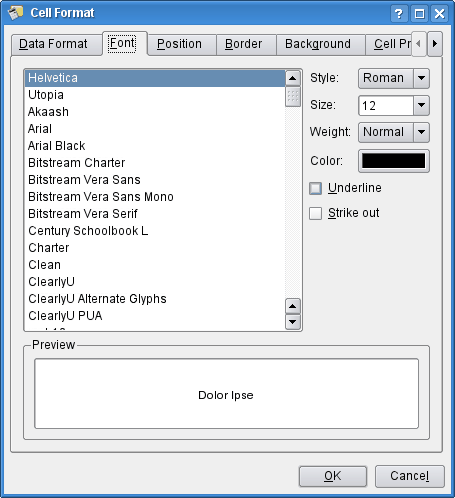Select Helvetica in the font list
Screen dimensions: 455x498
point(155,78)
